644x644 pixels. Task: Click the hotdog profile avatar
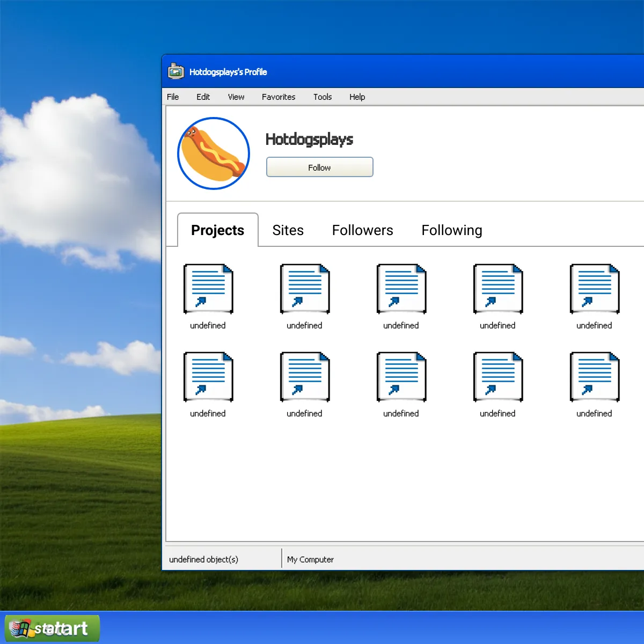pyautogui.click(x=214, y=153)
